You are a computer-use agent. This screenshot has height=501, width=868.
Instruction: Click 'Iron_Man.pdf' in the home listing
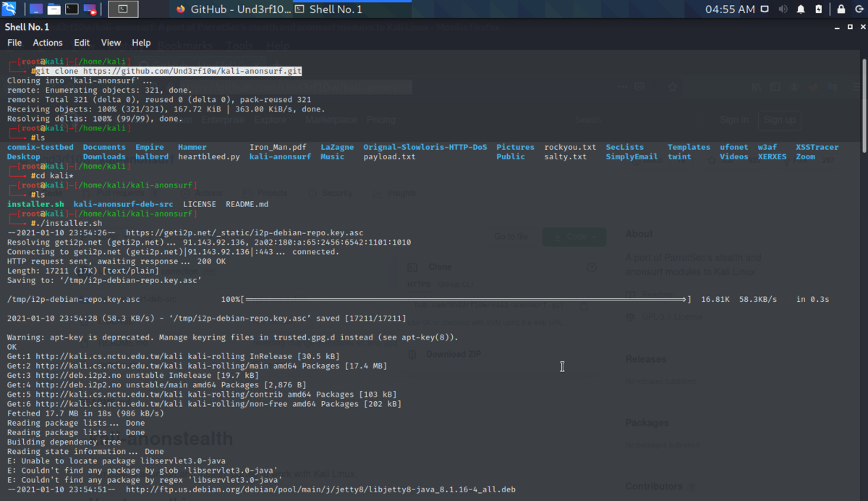[x=278, y=147]
